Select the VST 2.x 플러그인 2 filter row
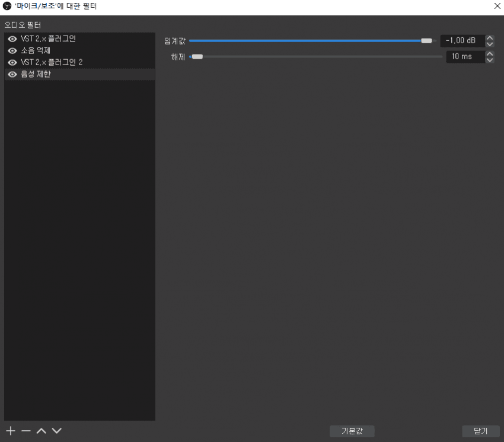The width and height of the screenshot is (504, 442). coord(79,62)
